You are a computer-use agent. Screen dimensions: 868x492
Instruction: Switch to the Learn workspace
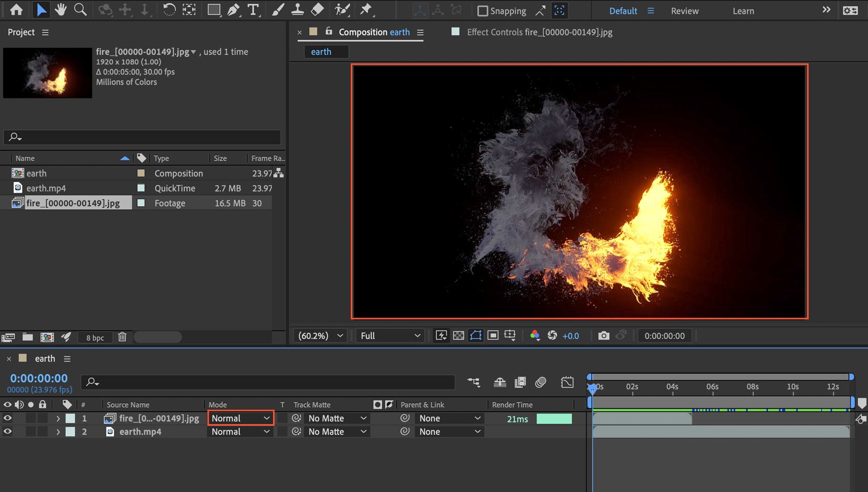tap(743, 11)
